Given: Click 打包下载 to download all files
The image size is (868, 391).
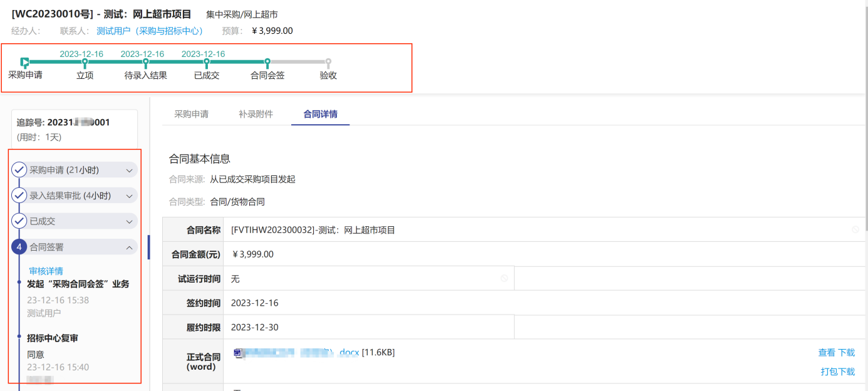Looking at the screenshot, I should click(837, 372).
